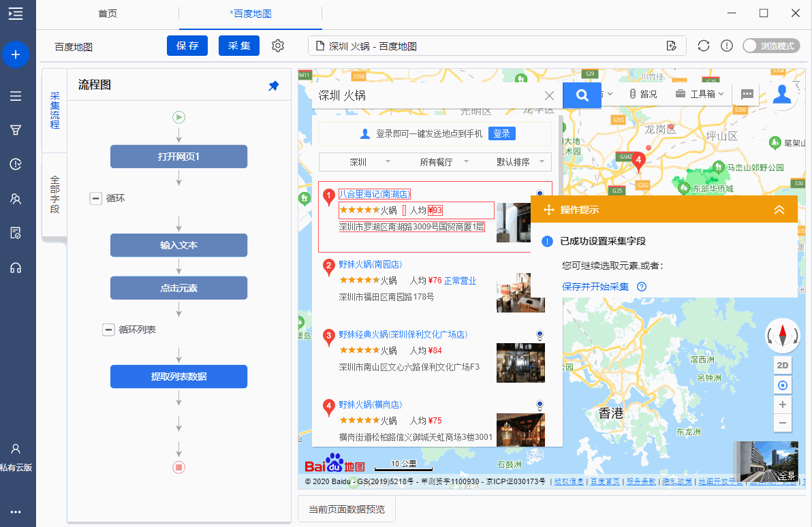Open the user account sidebar icon

(16, 449)
